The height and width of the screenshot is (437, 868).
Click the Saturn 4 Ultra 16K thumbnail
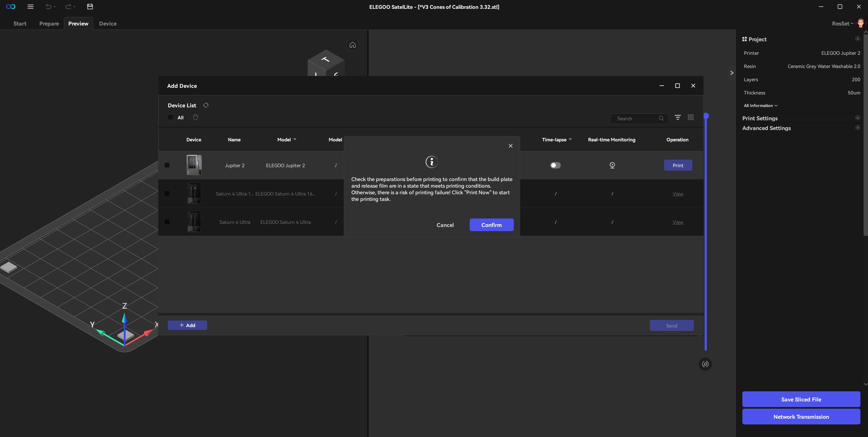[194, 193]
